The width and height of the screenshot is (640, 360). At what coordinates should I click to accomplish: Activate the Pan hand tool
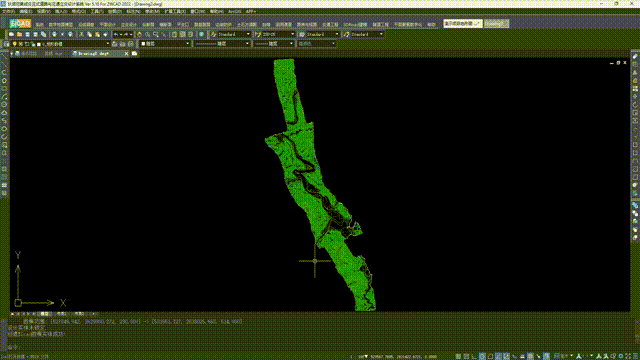click(x=139, y=34)
